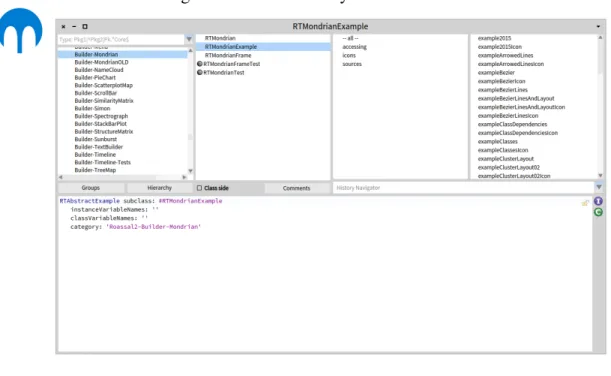Screen dimensions: 611x376
Task: Select the Builder-Timeline-Tests package
Action: click(102, 162)
